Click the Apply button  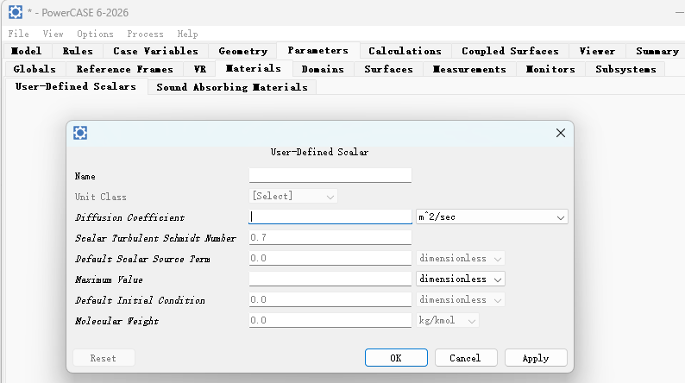[536, 358]
